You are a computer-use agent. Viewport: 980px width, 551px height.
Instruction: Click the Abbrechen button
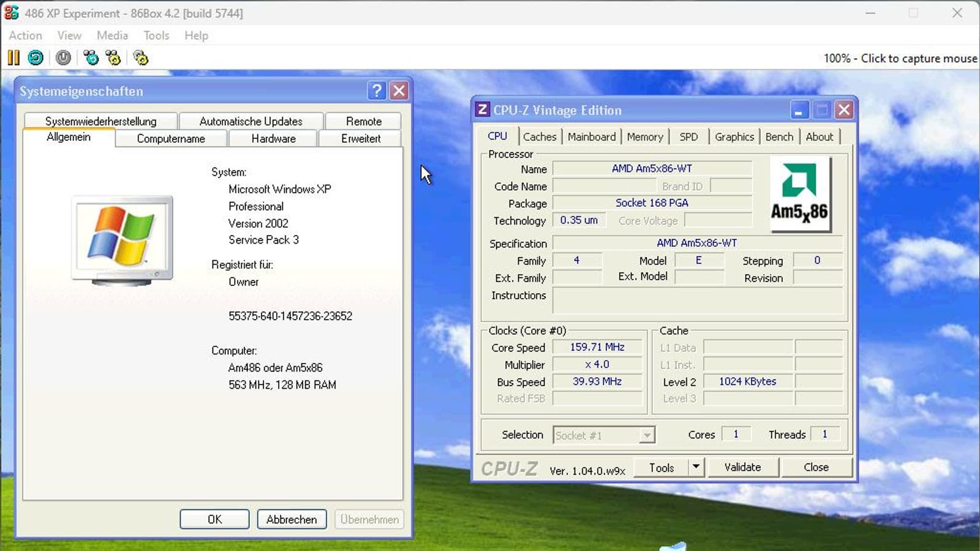point(292,519)
